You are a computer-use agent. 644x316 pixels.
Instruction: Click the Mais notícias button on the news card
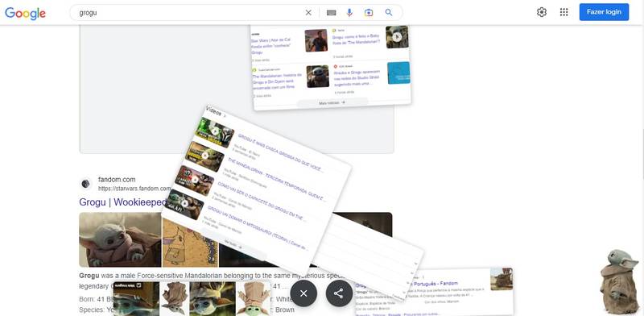click(332, 102)
